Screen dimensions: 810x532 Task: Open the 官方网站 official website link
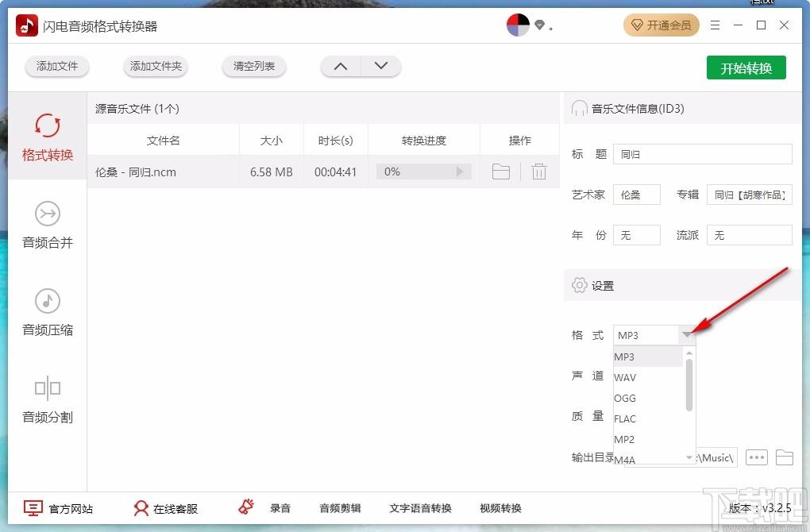70,509
